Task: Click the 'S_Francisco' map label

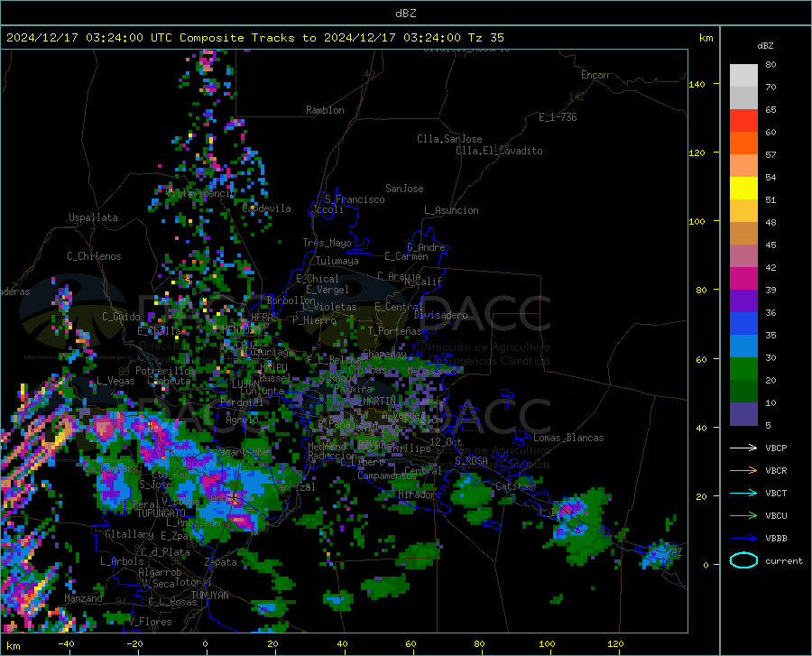Action: click(355, 199)
